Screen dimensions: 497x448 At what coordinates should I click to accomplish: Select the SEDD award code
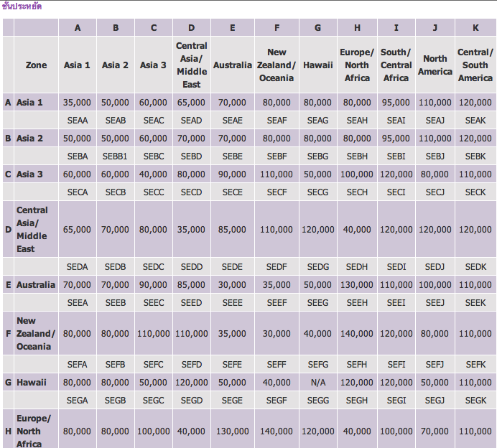(191, 267)
